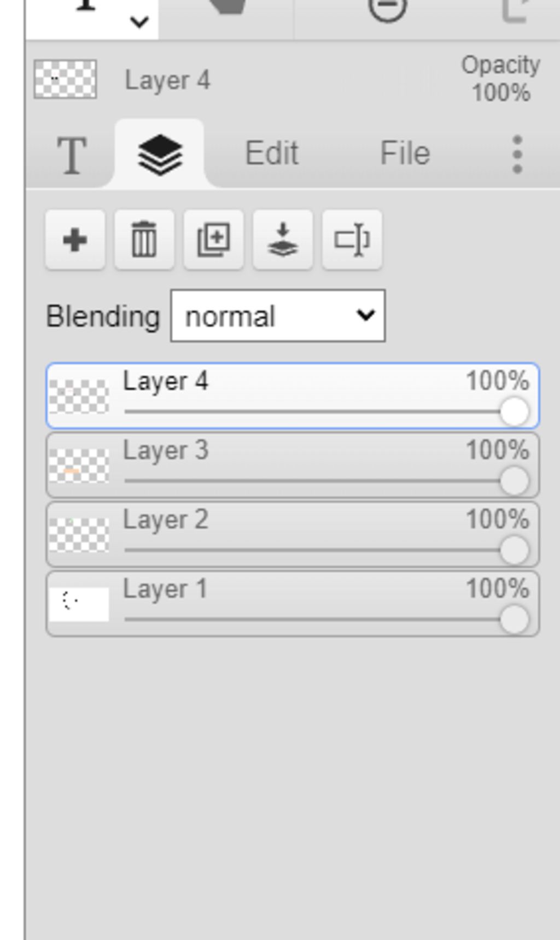Click the zoom out minus icon

coord(387,8)
